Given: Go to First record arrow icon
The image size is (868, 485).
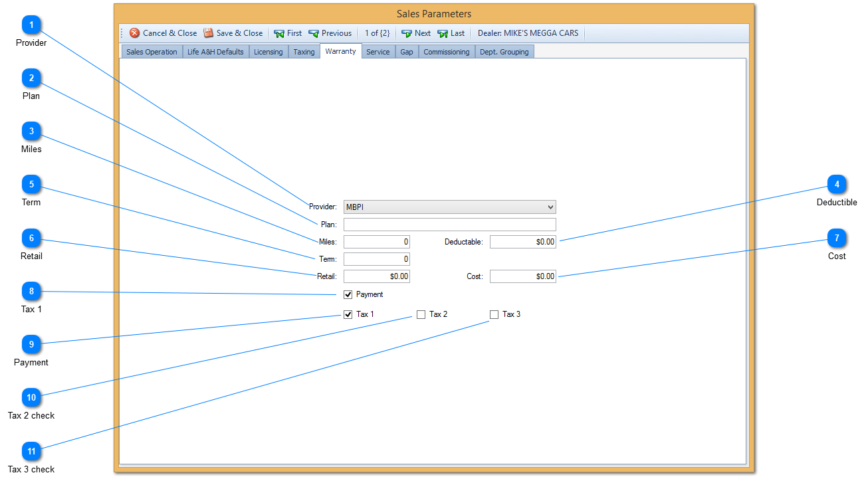Looking at the screenshot, I should pyautogui.click(x=279, y=33).
